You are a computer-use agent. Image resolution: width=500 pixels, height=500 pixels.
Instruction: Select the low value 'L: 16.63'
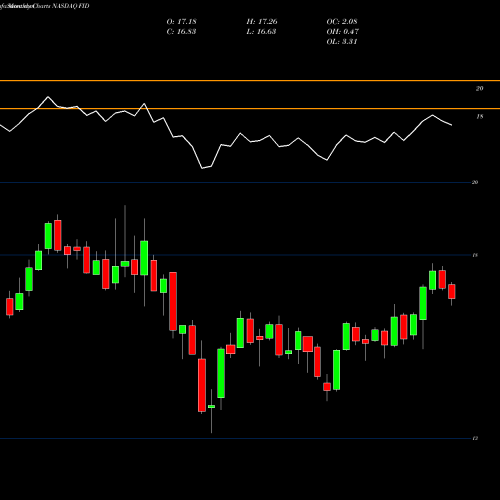pos(261,31)
